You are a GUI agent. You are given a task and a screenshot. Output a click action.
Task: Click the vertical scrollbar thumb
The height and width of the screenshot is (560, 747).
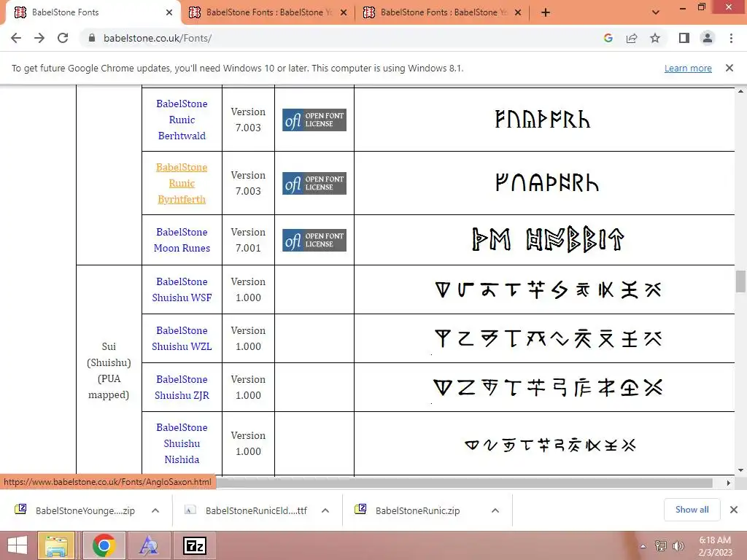(740, 281)
